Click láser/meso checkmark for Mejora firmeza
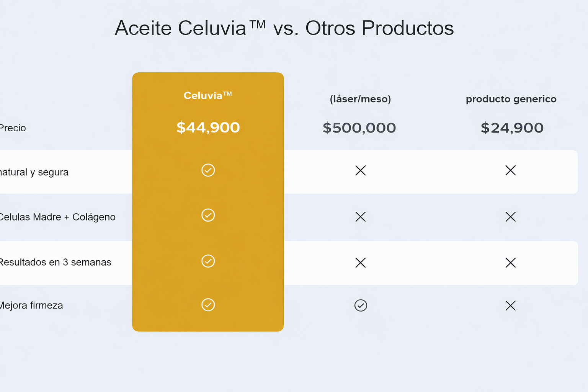588x392 pixels. [x=361, y=305]
